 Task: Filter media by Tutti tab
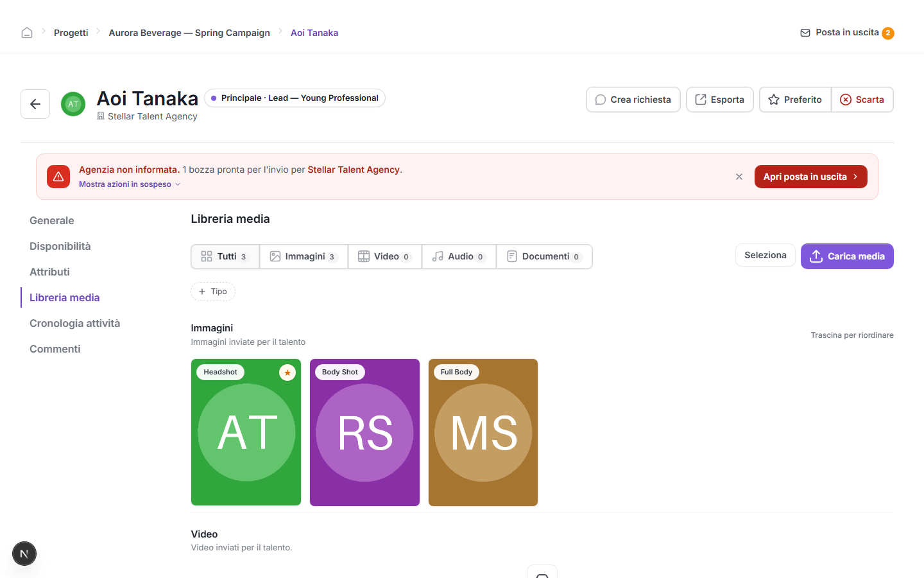tap(225, 256)
